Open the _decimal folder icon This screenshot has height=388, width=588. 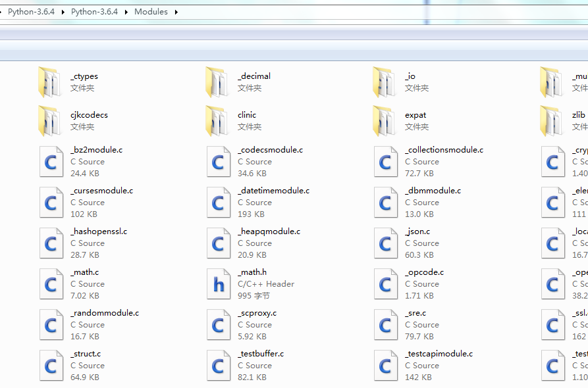point(217,82)
